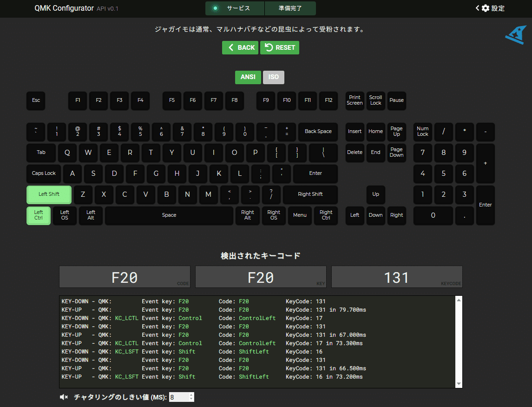532x407 pixels.
Task: Click the numpad 0 key
Action: 433,215
